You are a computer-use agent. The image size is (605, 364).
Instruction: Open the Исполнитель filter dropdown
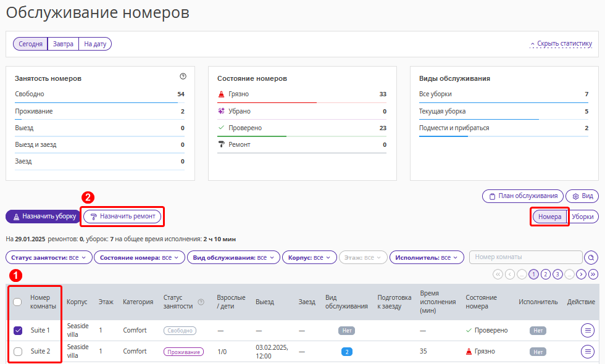[427, 257]
